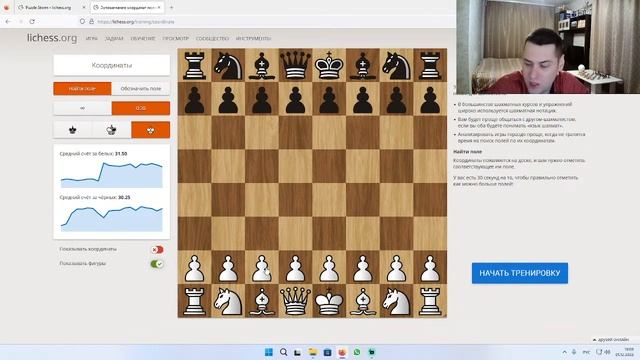This screenshot has width=640, height=360.
Task: Switch to the Puzzle Storm browser tab
Action: click(x=48, y=7)
